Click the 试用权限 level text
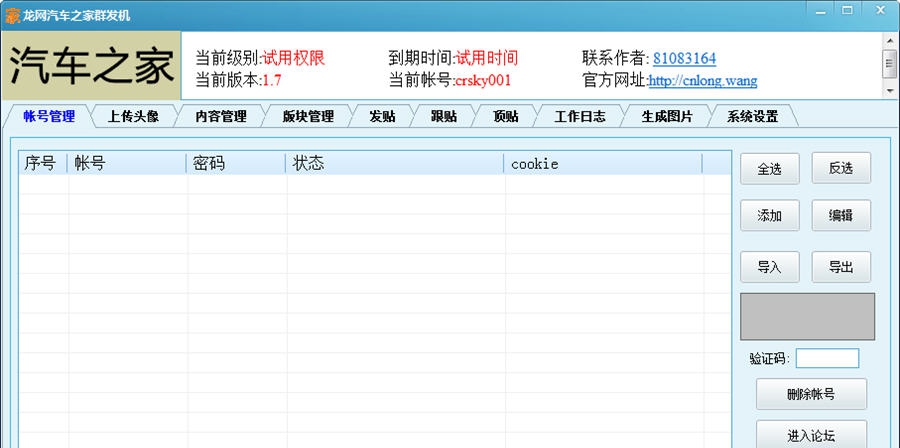 [294, 58]
